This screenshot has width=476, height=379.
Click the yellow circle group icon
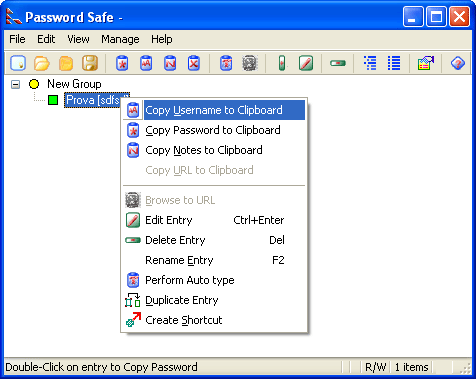click(x=34, y=84)
